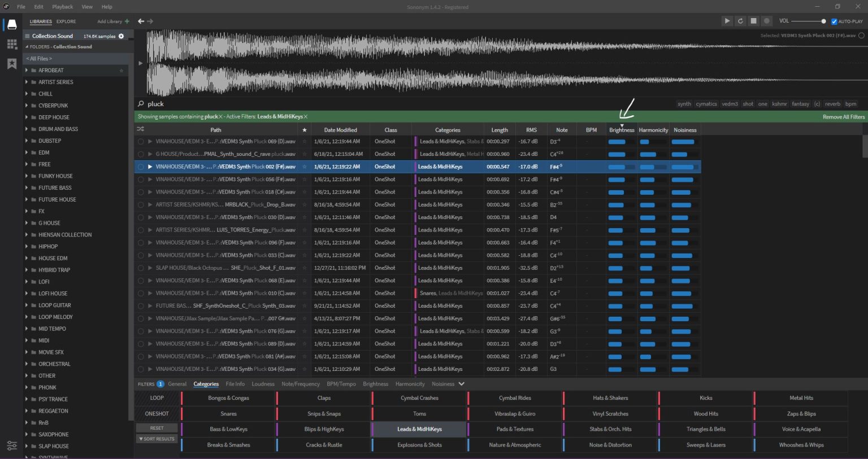Open the Playback menu

tap(62, 7)
